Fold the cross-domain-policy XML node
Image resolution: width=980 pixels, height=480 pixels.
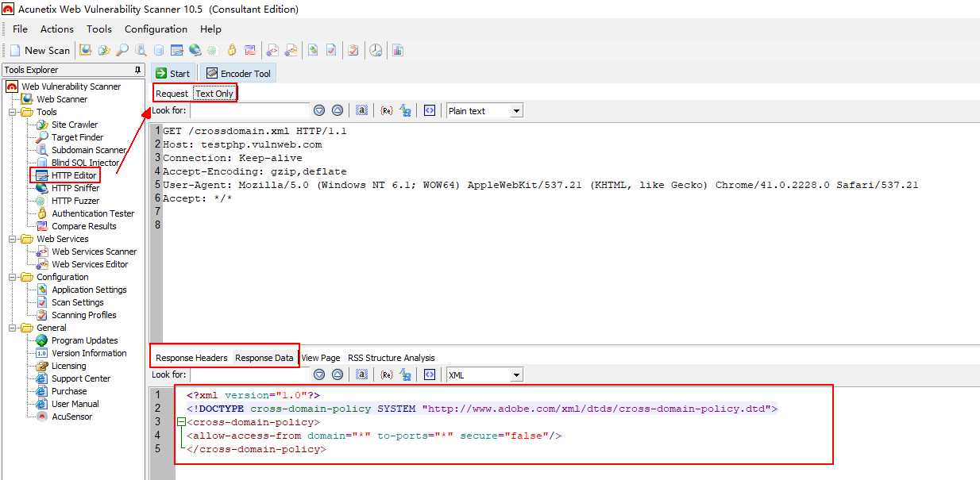point(181,422)
